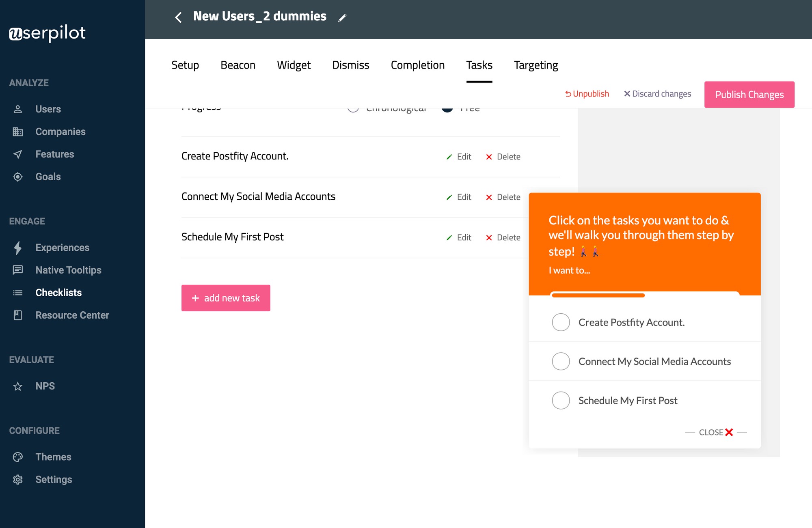This screenshot has height=528, width=812.
Task: Select the Companies sidebar icon
Action: coord(18,131)
